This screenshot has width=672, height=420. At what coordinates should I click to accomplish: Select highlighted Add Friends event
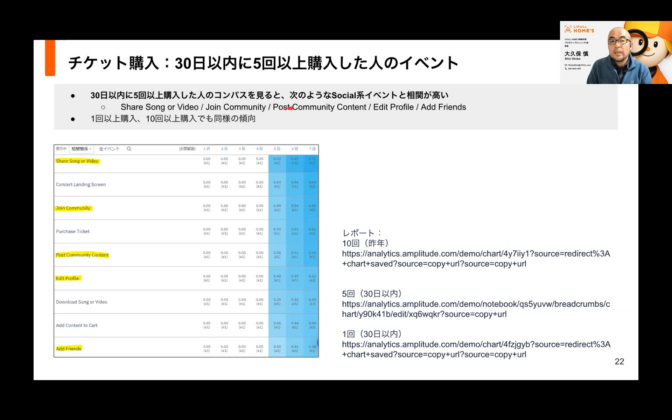point(69,349)
